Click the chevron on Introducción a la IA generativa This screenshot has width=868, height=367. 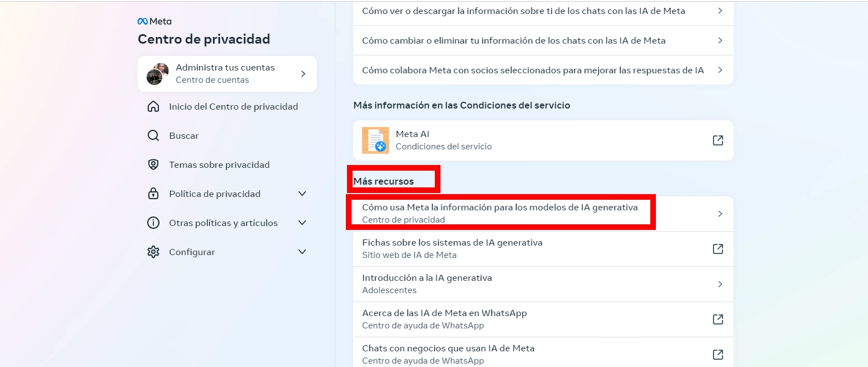[x=720, y=284]
